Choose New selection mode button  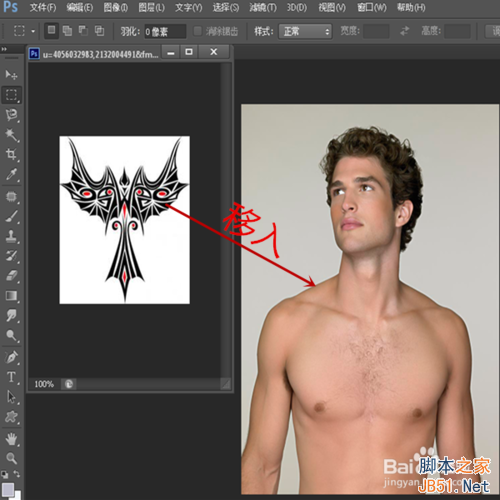51,31
